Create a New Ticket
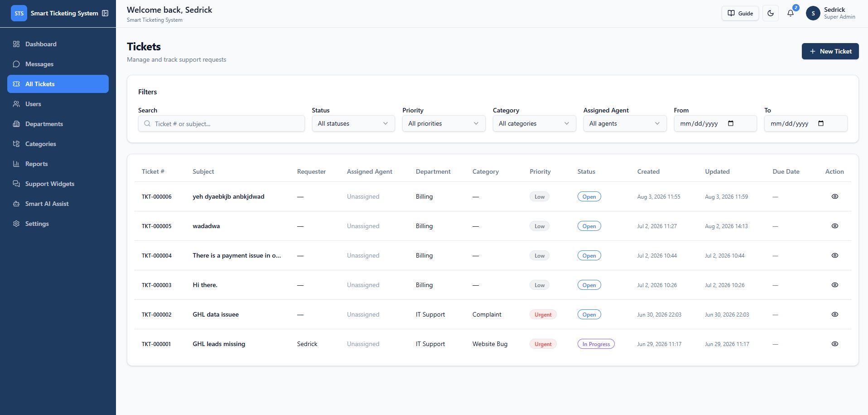Viewport: 868px width, 415px height. coord(830,51)
